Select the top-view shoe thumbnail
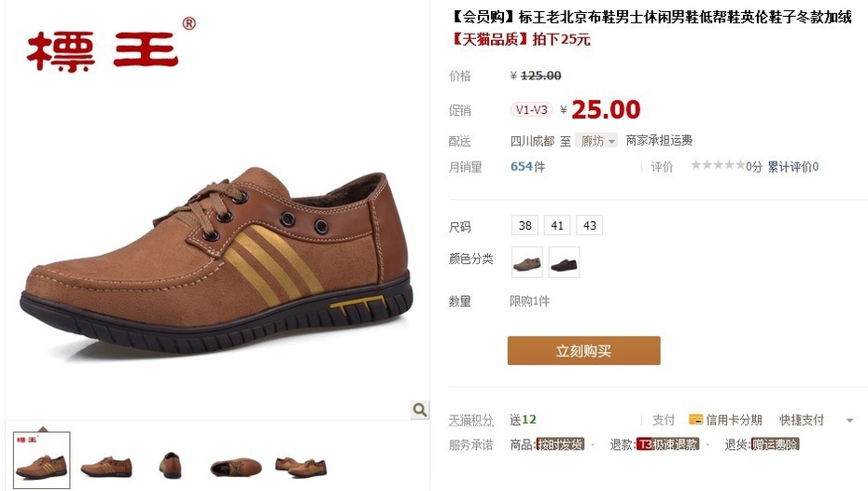The width and height of the screenshot is (868, 491). coord(236,467)
